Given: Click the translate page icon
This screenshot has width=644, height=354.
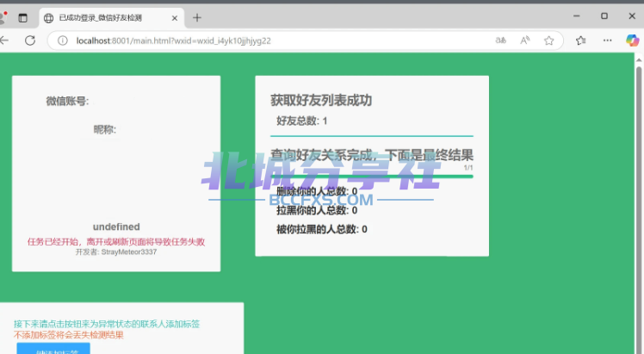Looking at the screenshot, I should coord(501,40).
